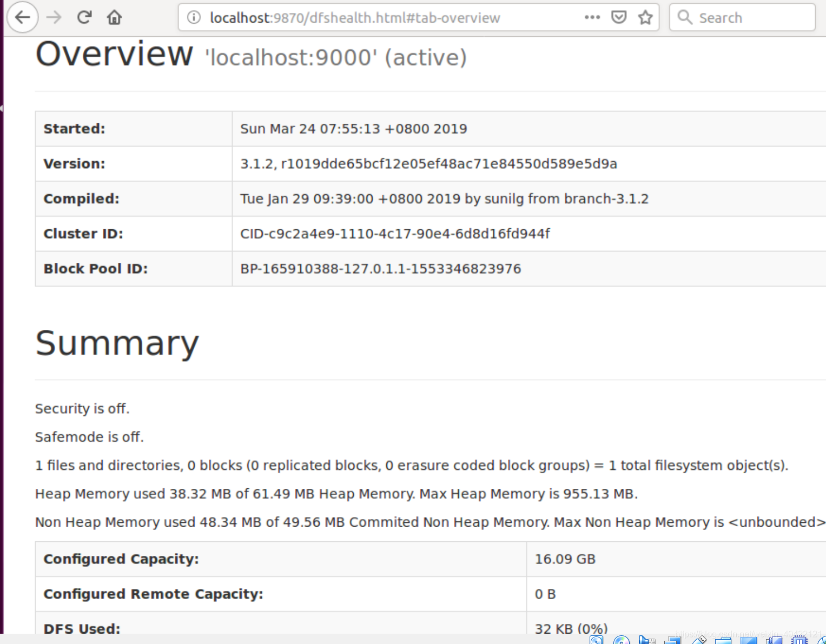Select cluster ID CID-c9c2a4e9-1110-4c17 value
Image resolution: width=826 pixels, height=644 pixels.
[395, 234]
